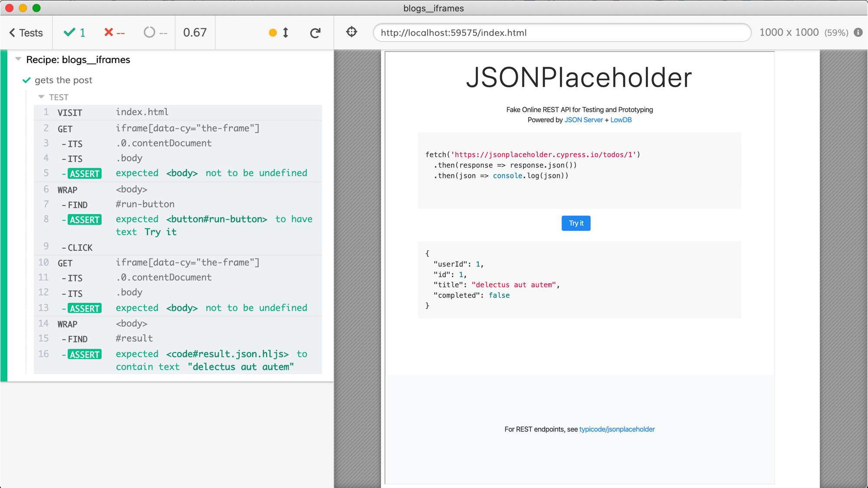
Task: Click the viewport info icon
Action: pos(858,33)
